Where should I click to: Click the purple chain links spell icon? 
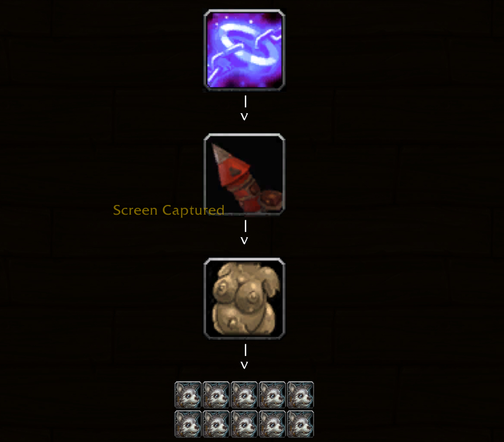click(244, 50)
